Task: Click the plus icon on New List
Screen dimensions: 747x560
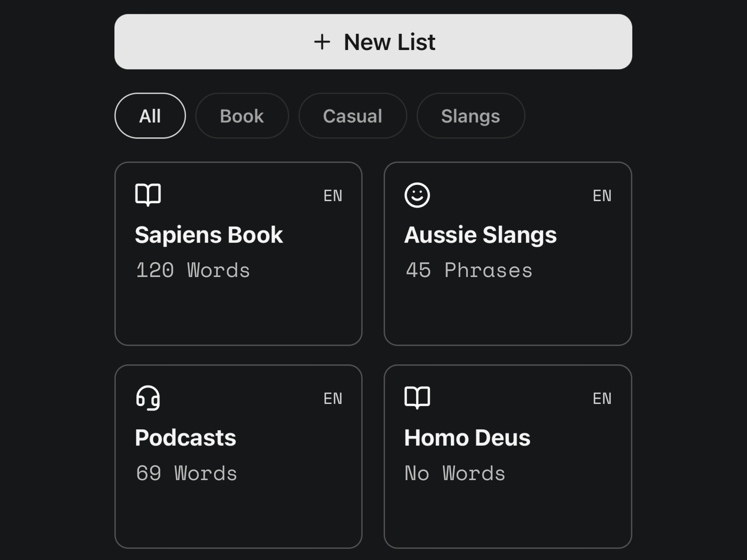Action: click(x=322, y=42)
